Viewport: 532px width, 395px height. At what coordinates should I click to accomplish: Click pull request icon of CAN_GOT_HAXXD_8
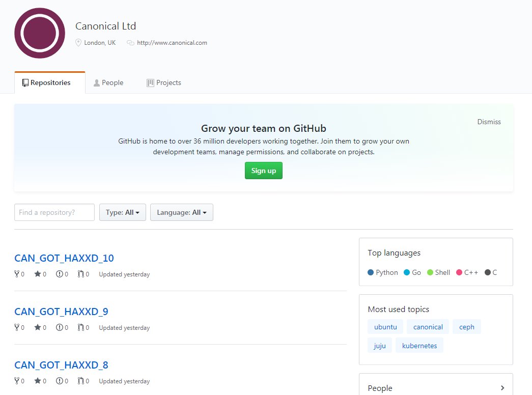tap(81, 381)
